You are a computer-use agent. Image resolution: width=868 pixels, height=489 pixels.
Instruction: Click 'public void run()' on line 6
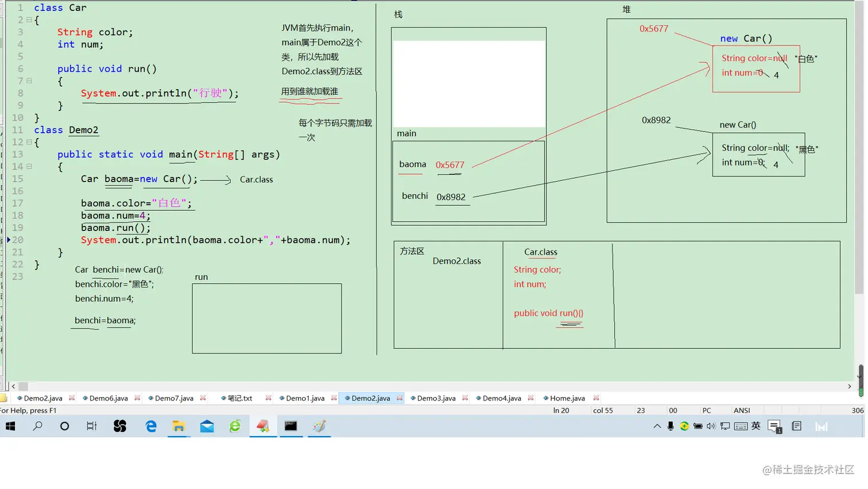pyautogui.click(x=107, y=69)
